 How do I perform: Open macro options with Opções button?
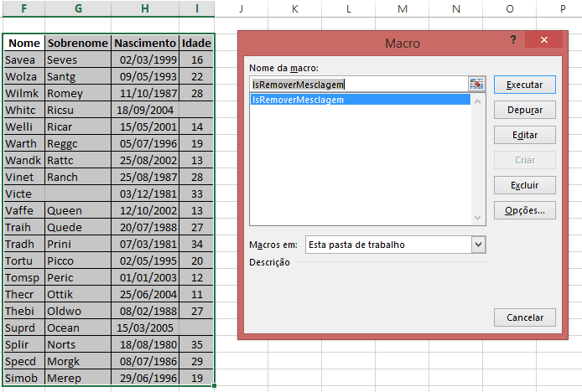click(524, 210)
